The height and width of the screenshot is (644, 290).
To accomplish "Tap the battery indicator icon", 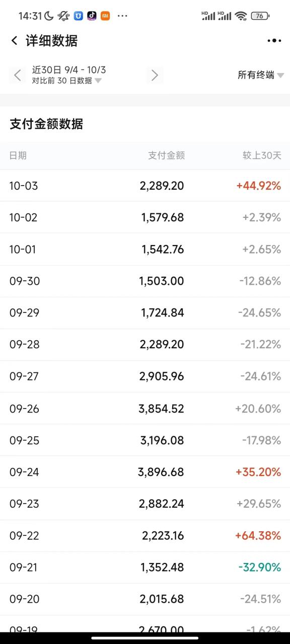I will 260,16.
